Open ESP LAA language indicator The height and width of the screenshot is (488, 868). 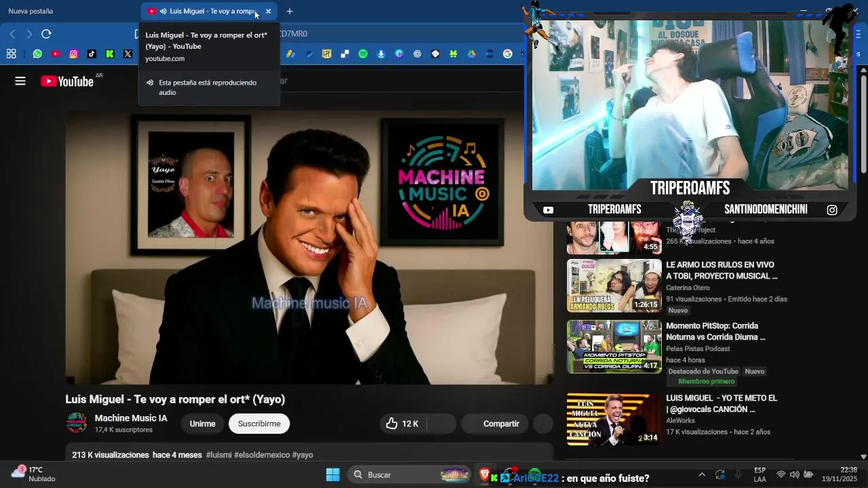(x=760, y=474)
